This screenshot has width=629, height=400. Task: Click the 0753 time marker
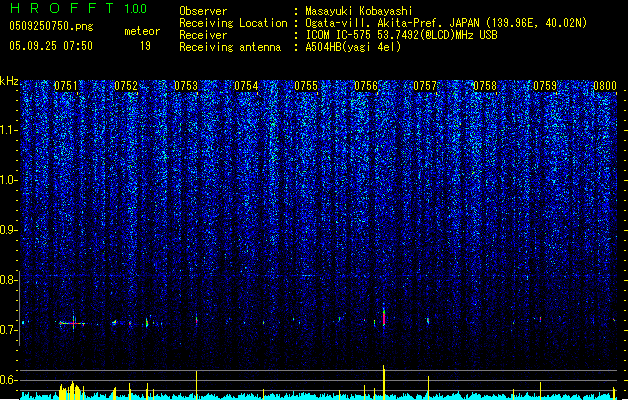coord(186,86)
